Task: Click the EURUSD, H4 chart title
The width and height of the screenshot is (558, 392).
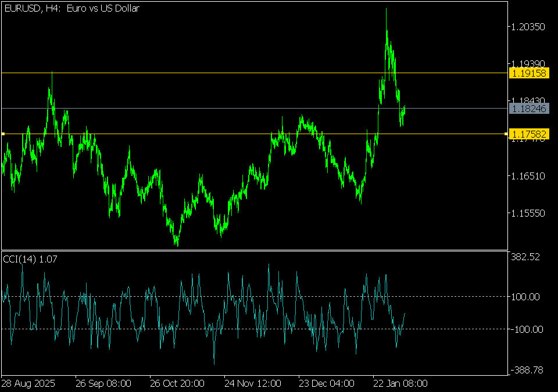Action: tap(71, 8)
